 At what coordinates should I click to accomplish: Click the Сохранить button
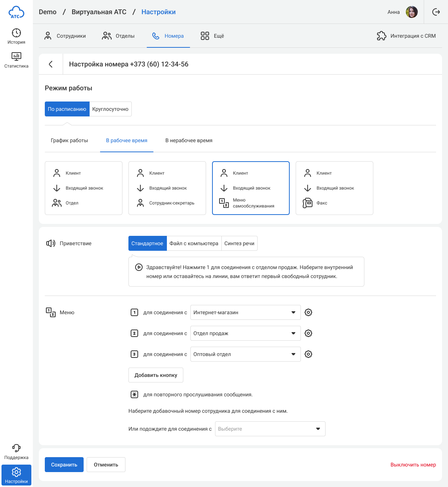[x=64, y=465]
